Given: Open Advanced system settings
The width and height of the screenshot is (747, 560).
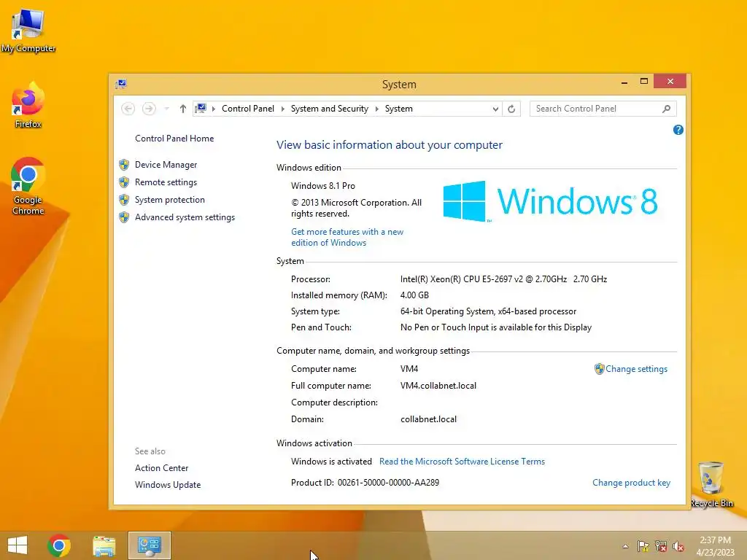Looking at the screenshot, I should tap(185, 217).
